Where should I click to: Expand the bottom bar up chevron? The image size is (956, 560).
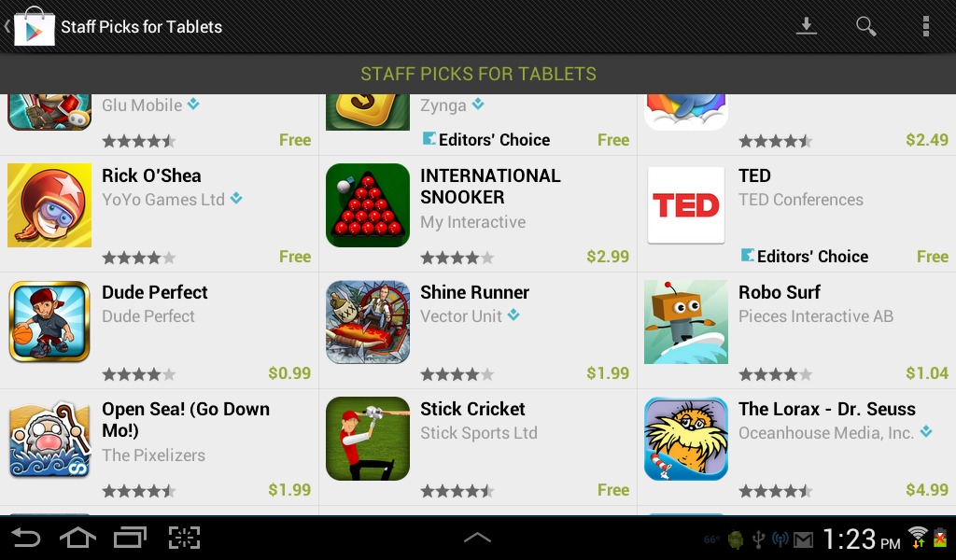click(x=477, y=538)
